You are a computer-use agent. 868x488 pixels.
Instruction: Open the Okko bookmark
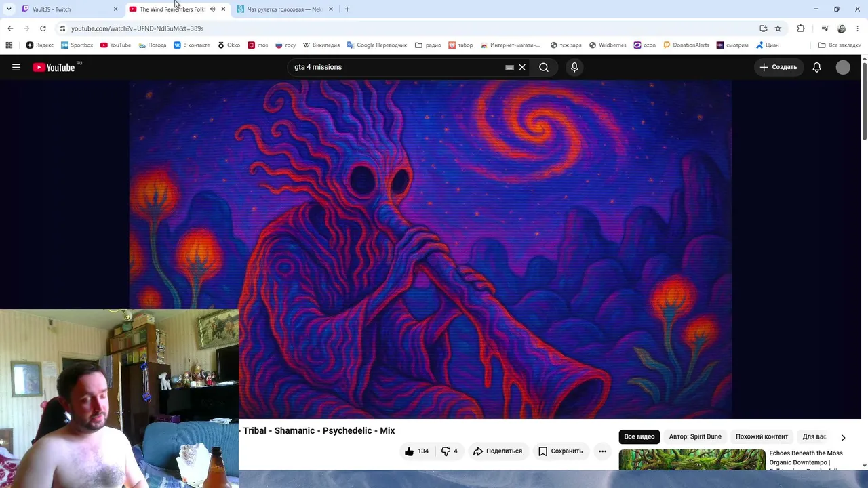tap(229, 45)
